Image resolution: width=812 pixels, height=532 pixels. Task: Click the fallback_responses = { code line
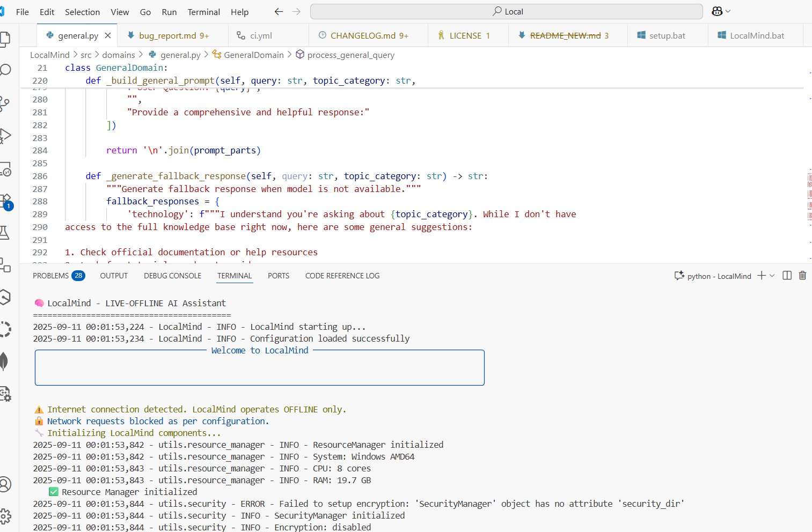click(163, 201)
